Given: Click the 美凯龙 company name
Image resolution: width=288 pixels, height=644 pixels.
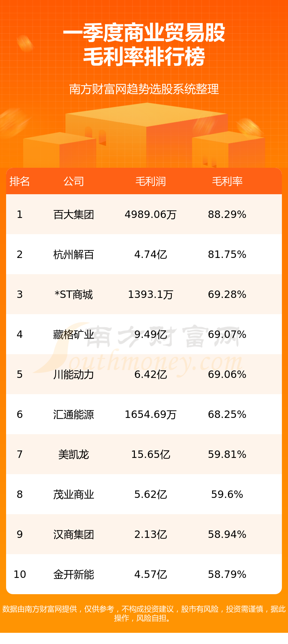Looking at the screenshot, I should (74, 455).
